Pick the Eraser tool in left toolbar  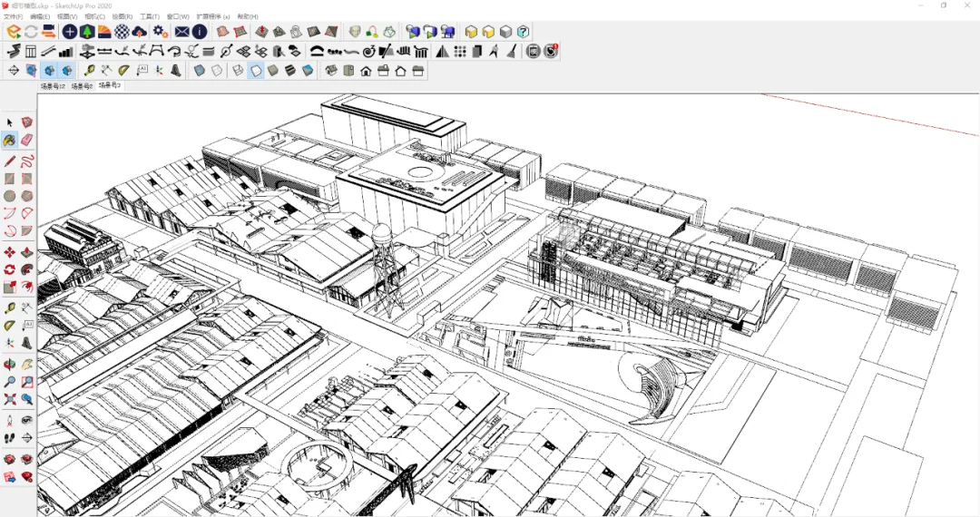coord(27,141)
